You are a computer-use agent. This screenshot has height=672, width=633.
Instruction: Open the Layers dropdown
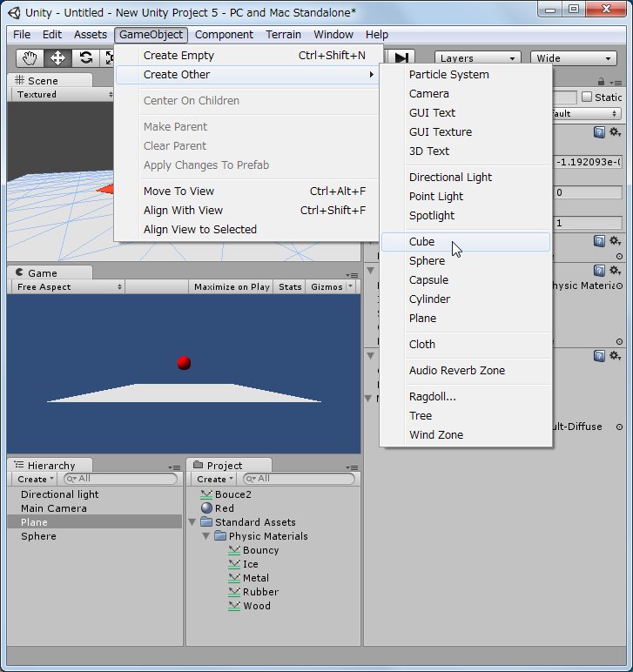click(478, 58)
